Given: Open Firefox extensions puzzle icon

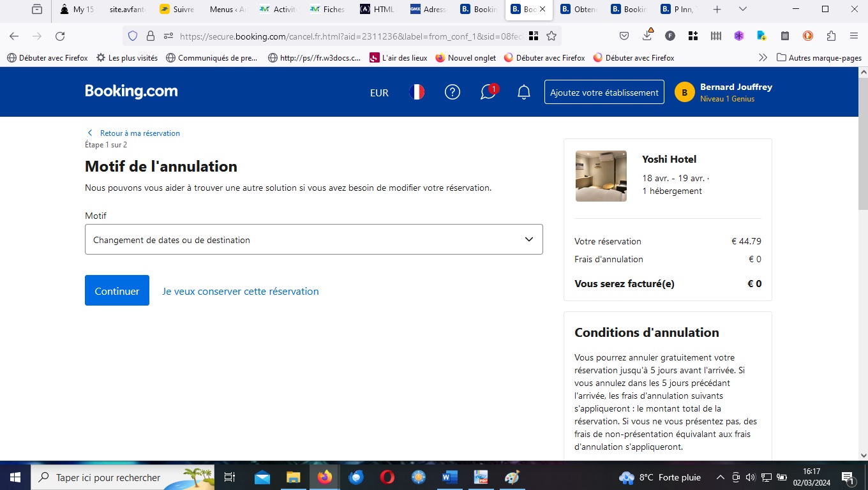Looking at the screenshot, I should [831, 36].
